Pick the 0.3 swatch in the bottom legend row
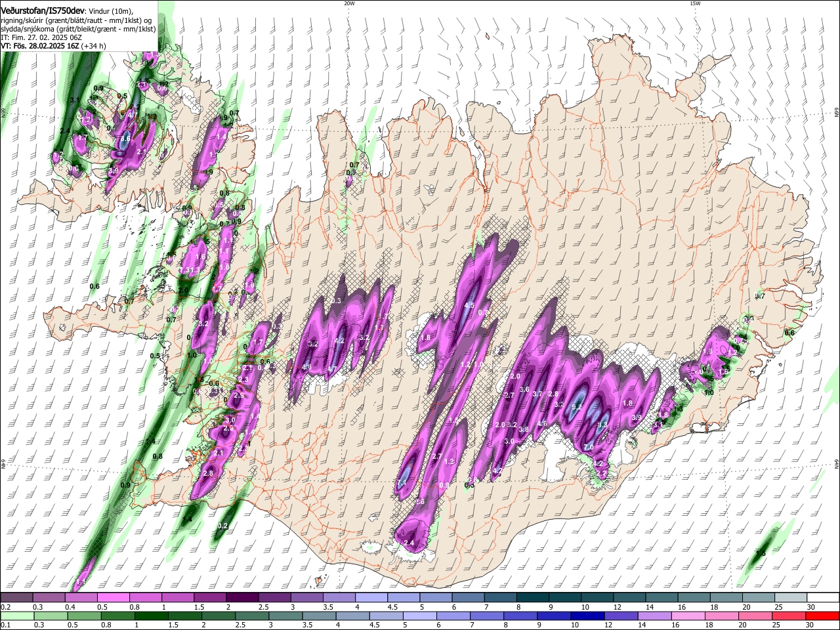Viewport: 840px width, 630px height. pos(50,616)
